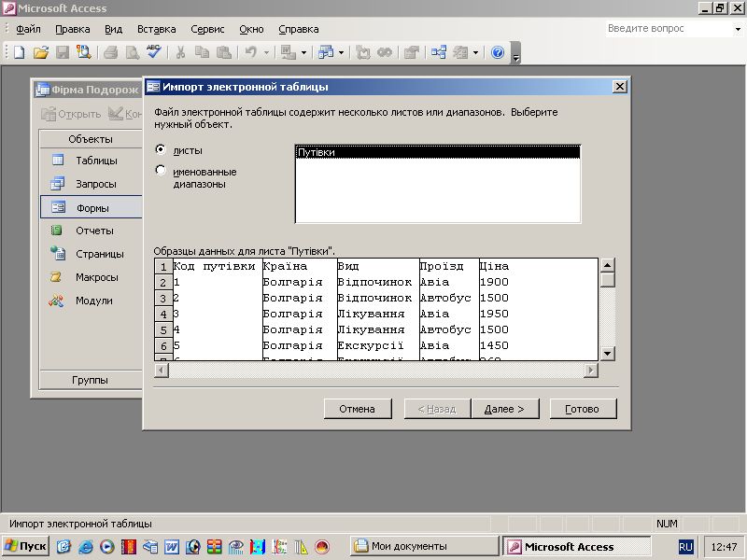Open the Окно menu
Image resolution: width=747 pixels, height=560 pixels.
point(251,29)
